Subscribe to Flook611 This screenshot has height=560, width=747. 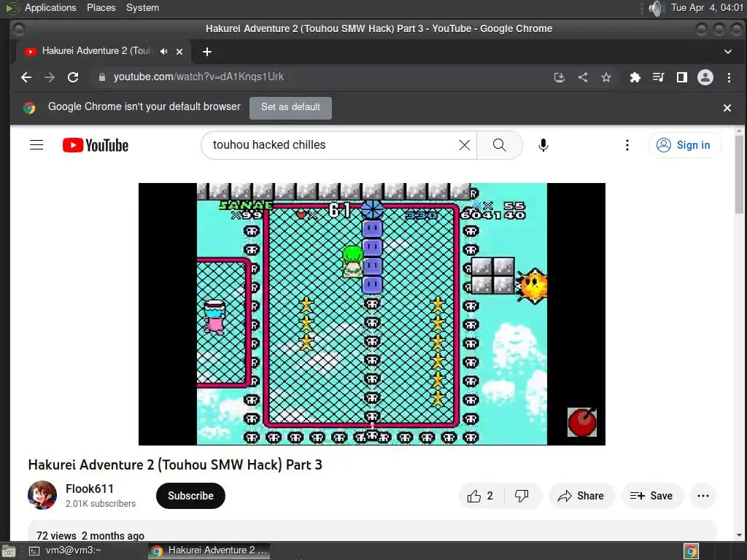click(x=190, y=496)
